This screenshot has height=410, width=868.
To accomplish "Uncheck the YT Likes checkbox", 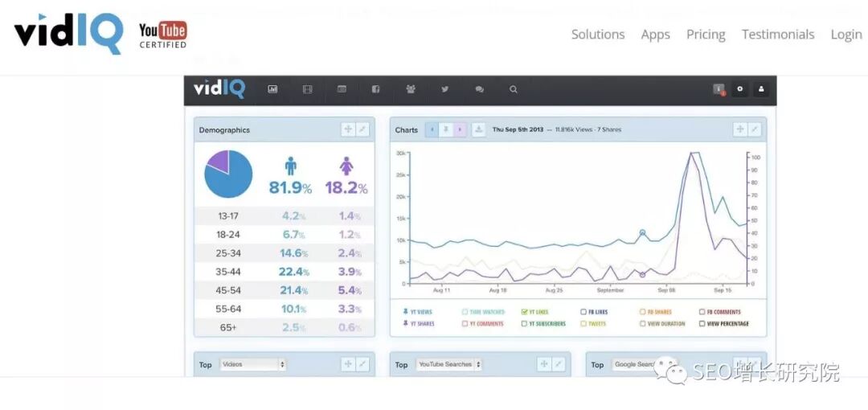I will pyautogui.click(x=524, y=312).
